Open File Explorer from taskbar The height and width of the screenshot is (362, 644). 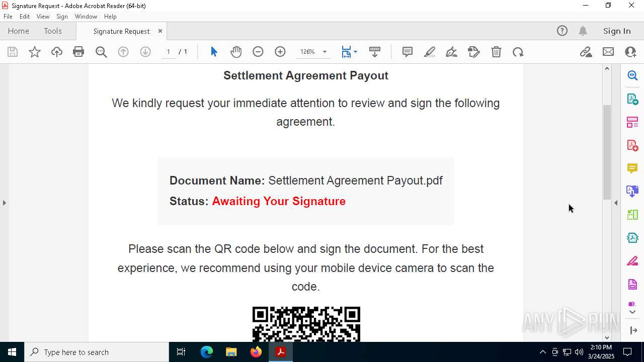[x=231, y=352]
